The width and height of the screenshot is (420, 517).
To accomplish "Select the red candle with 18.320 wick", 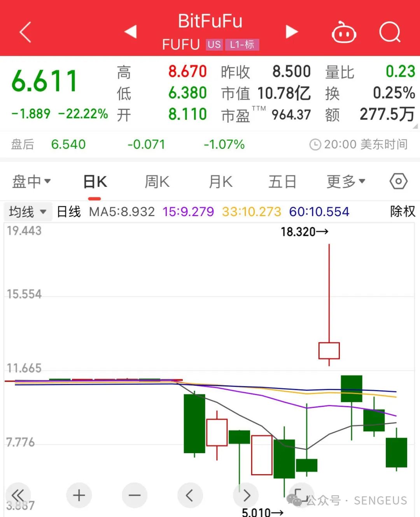I will 329,350.
